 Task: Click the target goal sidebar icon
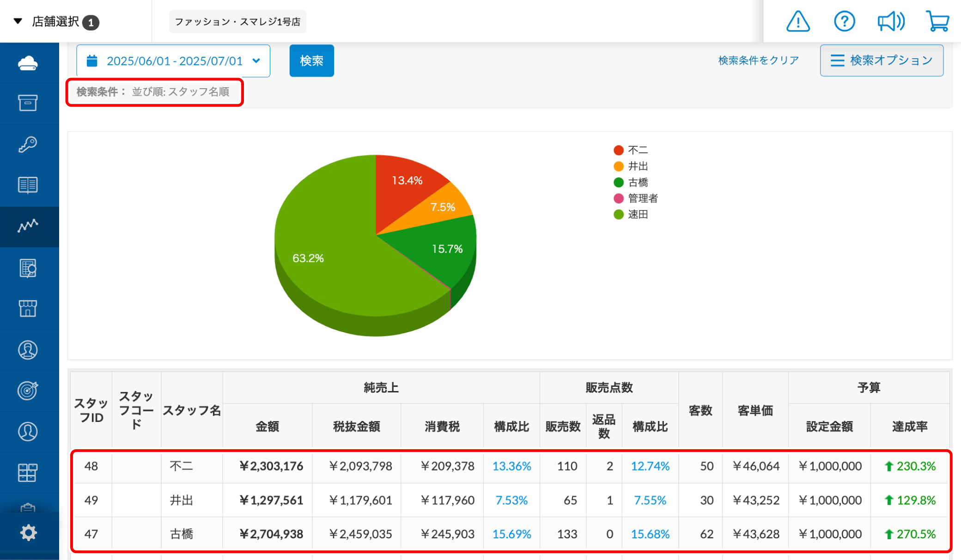(28, 391)
